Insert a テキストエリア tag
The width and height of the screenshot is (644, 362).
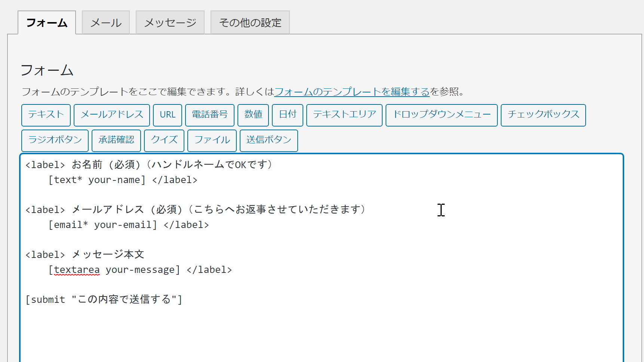(x=344, y=115)
